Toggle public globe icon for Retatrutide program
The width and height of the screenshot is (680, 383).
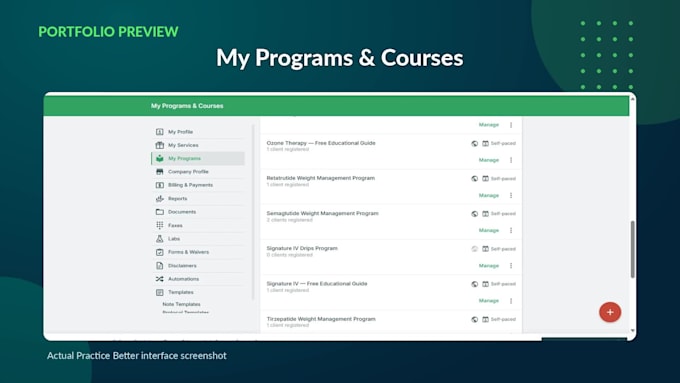[x=474, y=179]
